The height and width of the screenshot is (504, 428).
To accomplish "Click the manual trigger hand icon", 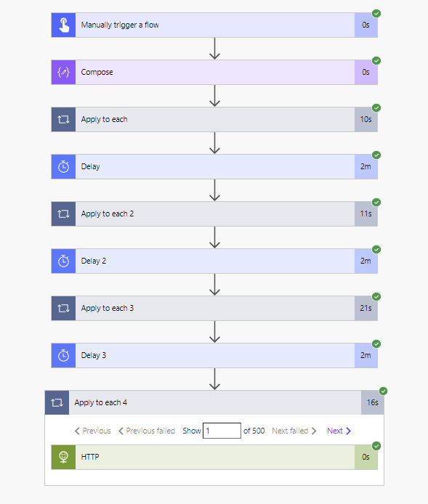I will [x=63, y=25].
